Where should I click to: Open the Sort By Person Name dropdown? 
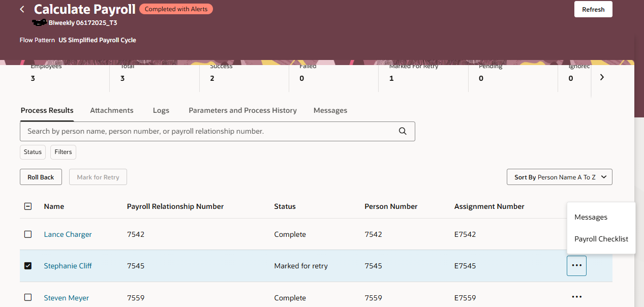(559, 177)
